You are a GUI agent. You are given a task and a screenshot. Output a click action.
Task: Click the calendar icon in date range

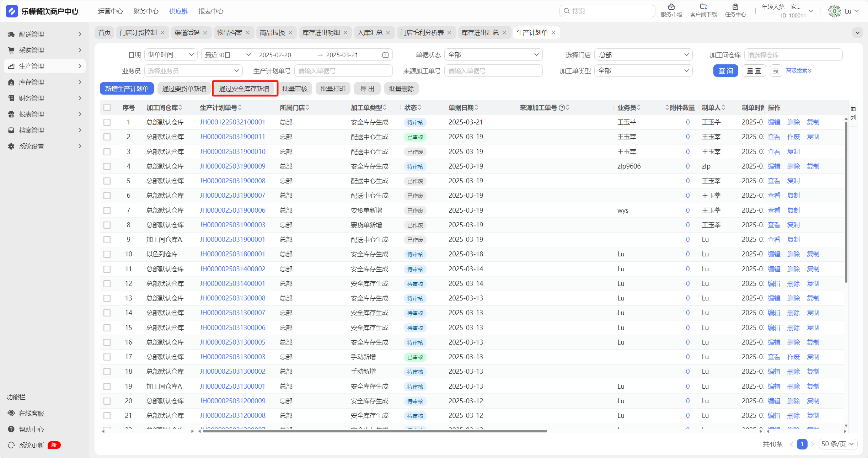(385, 55)
